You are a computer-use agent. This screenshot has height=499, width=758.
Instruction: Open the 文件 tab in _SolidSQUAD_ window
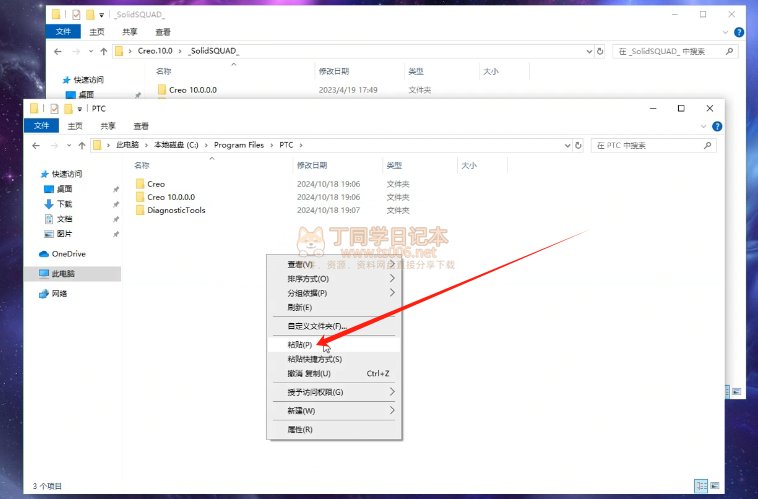click(x=63, y=31)
